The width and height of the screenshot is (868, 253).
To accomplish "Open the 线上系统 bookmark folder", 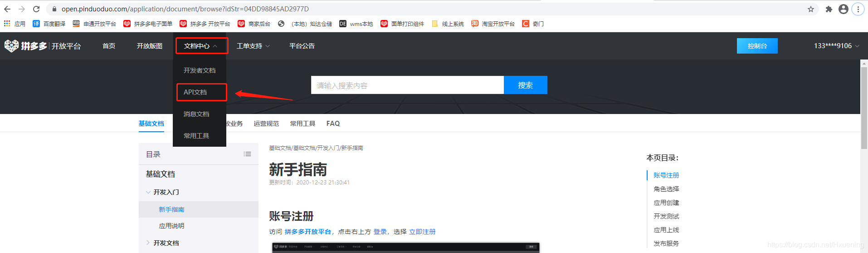I will (x=448, y=24).
